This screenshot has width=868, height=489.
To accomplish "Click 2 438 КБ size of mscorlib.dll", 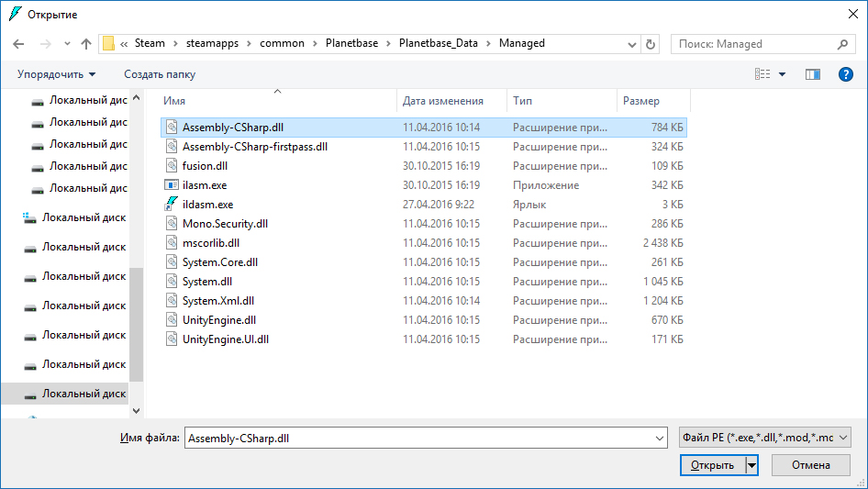I will [x=663, y=243].
